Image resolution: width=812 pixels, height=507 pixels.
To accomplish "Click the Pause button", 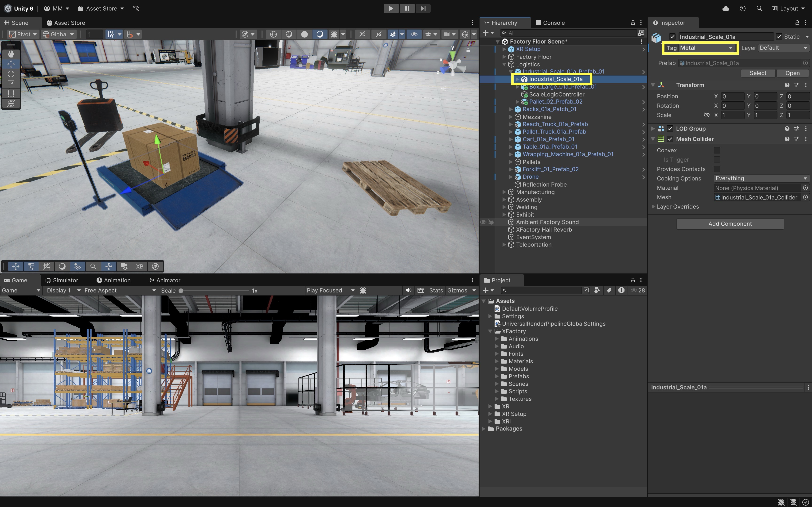I will (407, 8).
